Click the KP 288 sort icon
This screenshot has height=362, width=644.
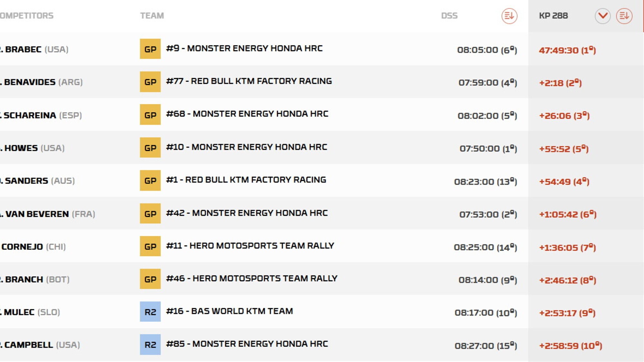(x=624, y=16)
